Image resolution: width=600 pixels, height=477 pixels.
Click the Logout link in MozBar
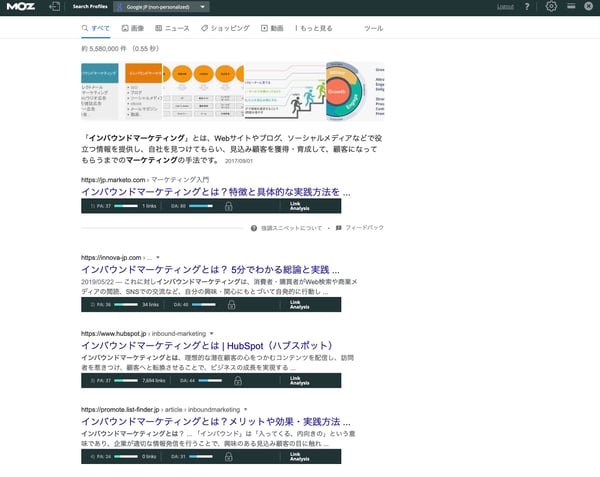[505, 7]
